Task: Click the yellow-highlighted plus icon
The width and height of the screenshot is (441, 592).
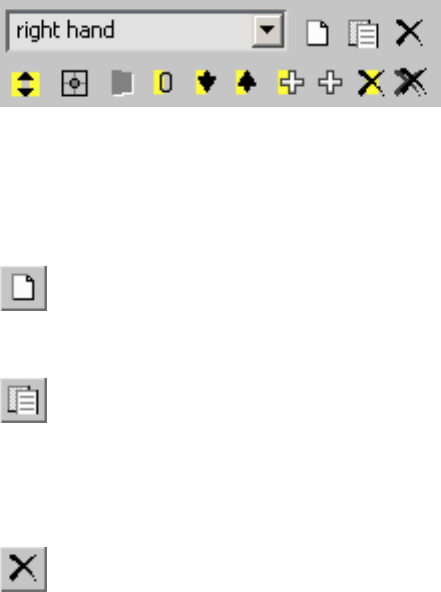Action: coord(291,82)
